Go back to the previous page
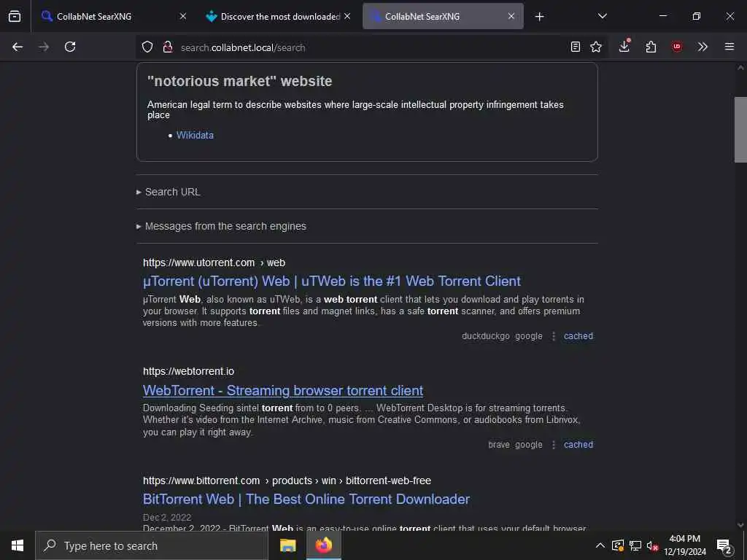The image size is (747, 560). click(x=18, y=47)
